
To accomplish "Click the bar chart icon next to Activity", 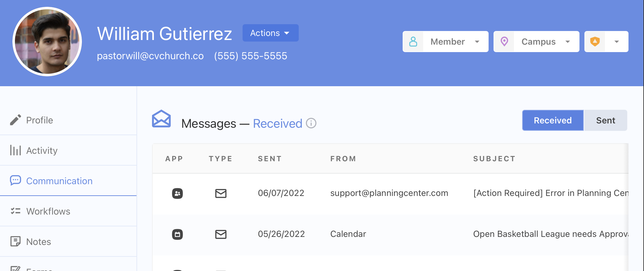I will [16, 150].
